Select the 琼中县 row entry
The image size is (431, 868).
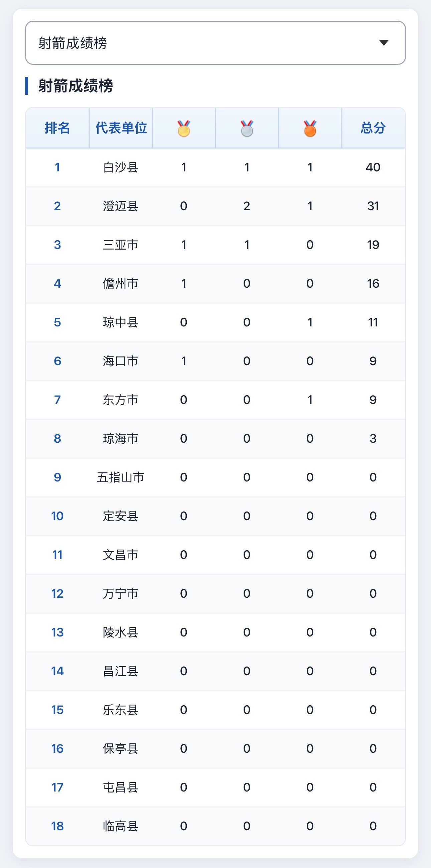click(x=215, y=322)
